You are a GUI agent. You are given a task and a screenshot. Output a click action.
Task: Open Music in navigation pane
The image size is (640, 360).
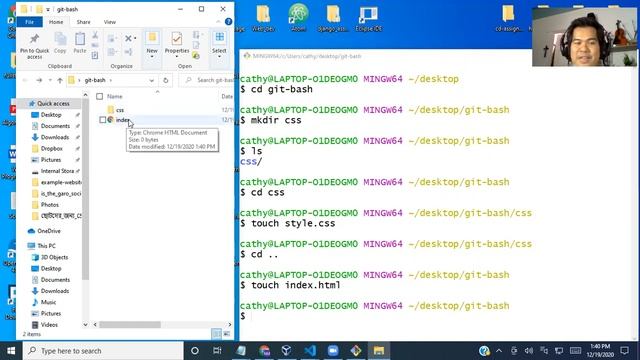point(48,302)
